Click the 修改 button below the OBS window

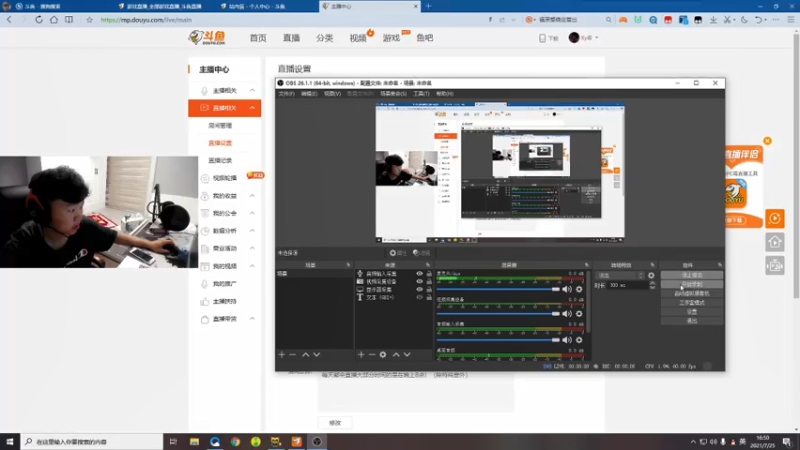[x=335, y=423]
